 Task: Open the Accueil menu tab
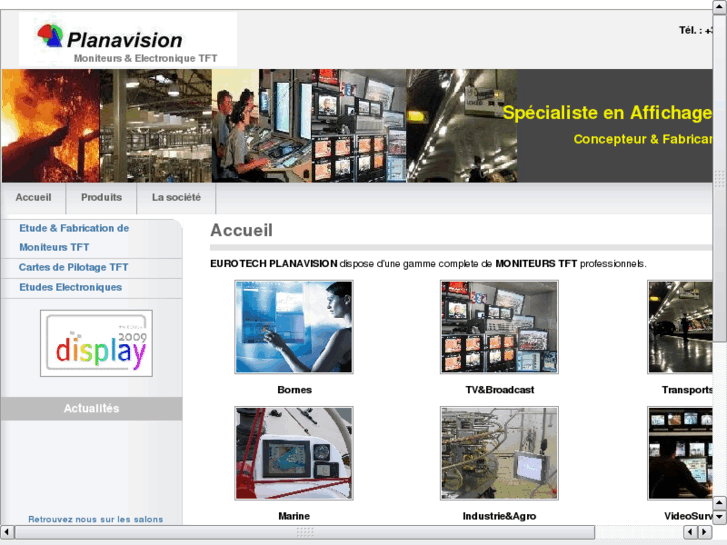point(33,198)
